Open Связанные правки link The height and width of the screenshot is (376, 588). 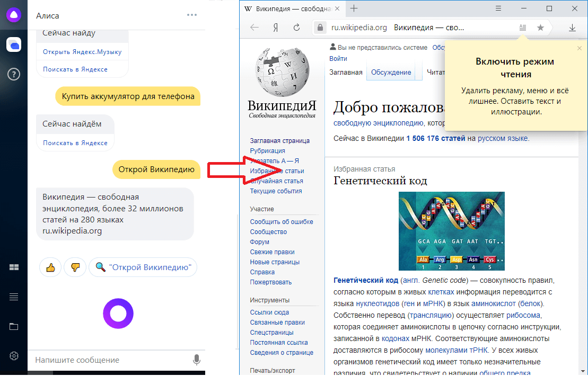click(277, 323)
